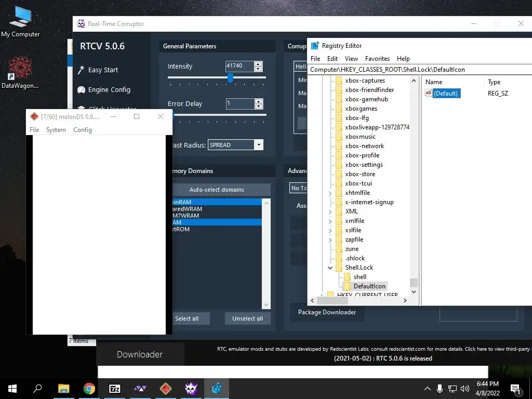Show hidden system tray icons
Image resolution: width=532 pixels, height=399 pixels.
pos(428,389)
